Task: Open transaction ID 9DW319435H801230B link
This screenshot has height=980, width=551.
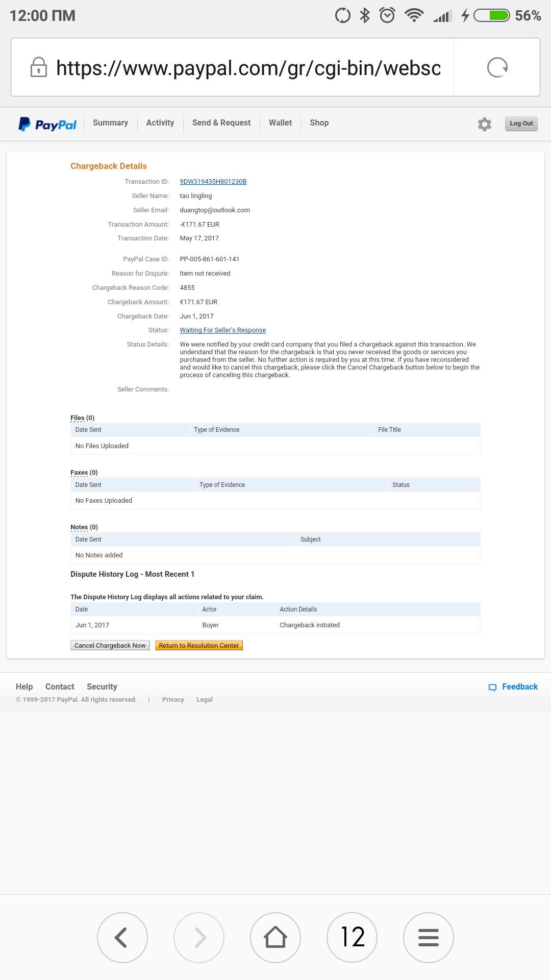Action: 213,182
